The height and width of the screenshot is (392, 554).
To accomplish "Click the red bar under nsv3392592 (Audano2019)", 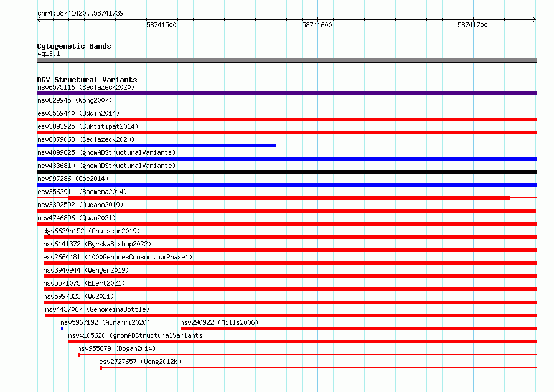I will [286, 211].
